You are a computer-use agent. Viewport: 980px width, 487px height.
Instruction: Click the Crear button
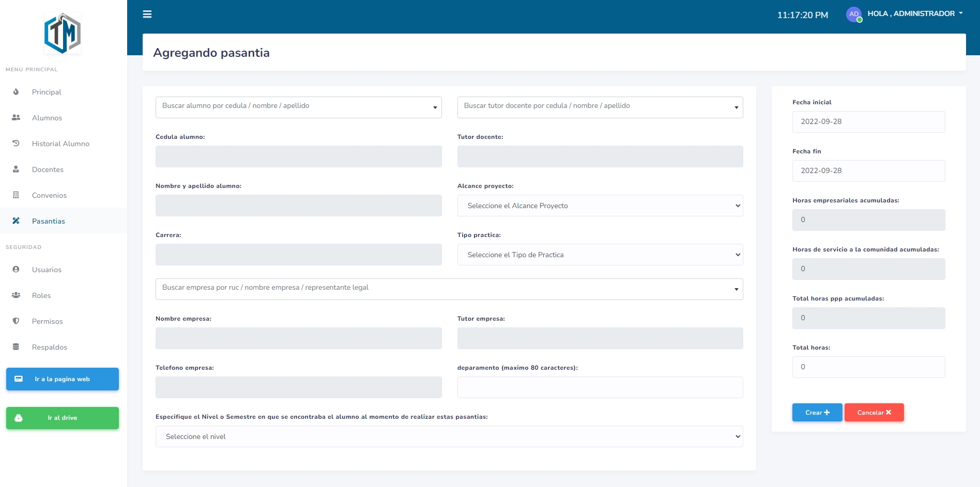(817, 413)
